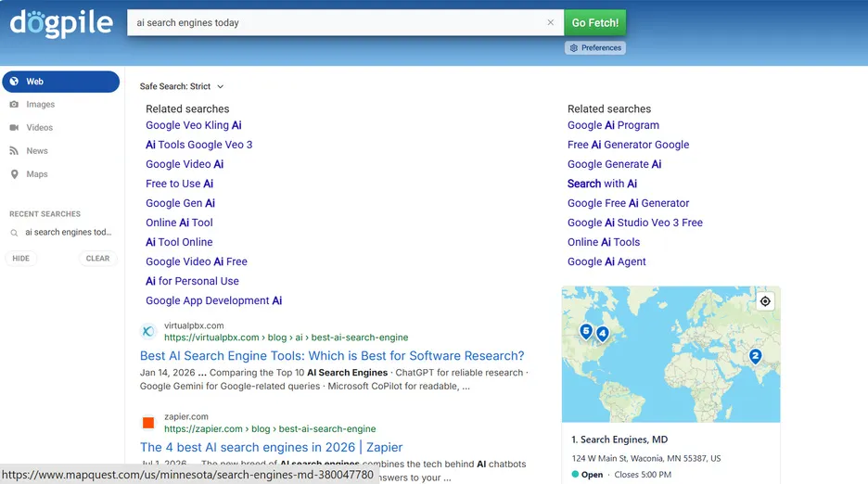Viewport: 868px width, 484px height.
Task: Open related search Ai Tool Online
Action: (179, 242)
